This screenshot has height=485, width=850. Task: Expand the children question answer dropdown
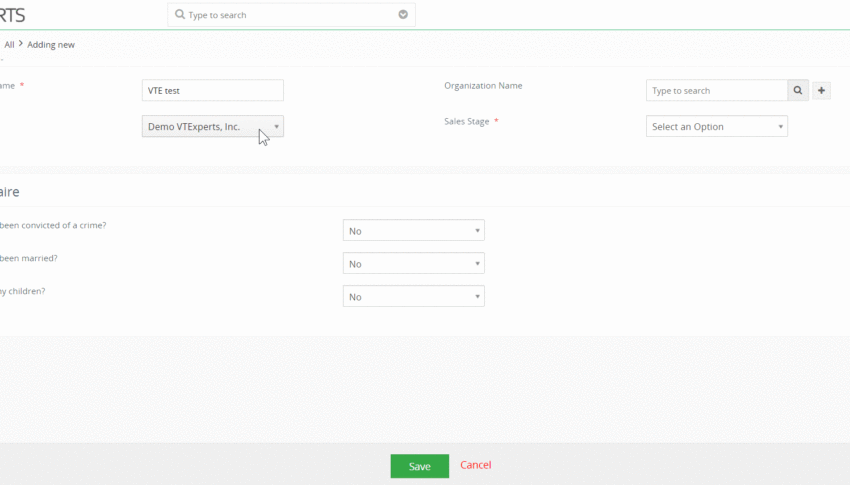[414, 296]
